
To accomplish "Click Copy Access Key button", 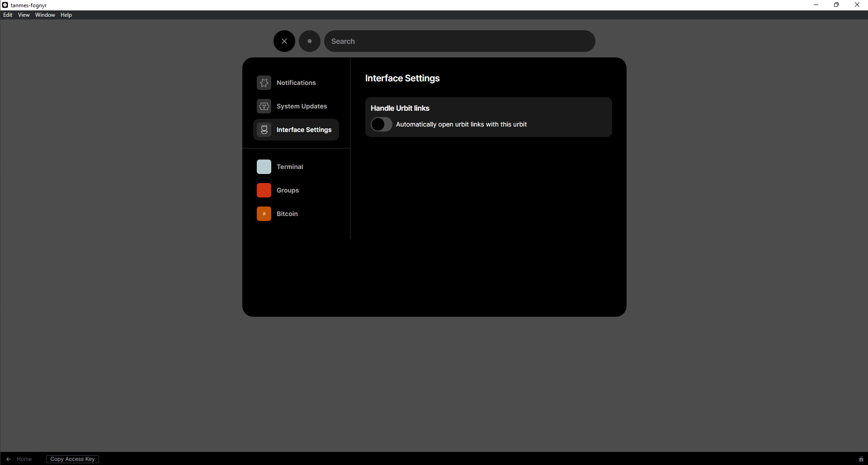I will pyautogui.click(x=72, y=459).
